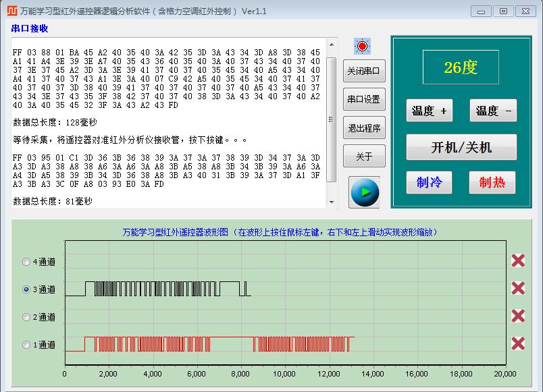Select the 4通道 radio button
Image resolution: width=543 pixels, height=392 pixels.
pyautogui.click(x=27, y=262)
